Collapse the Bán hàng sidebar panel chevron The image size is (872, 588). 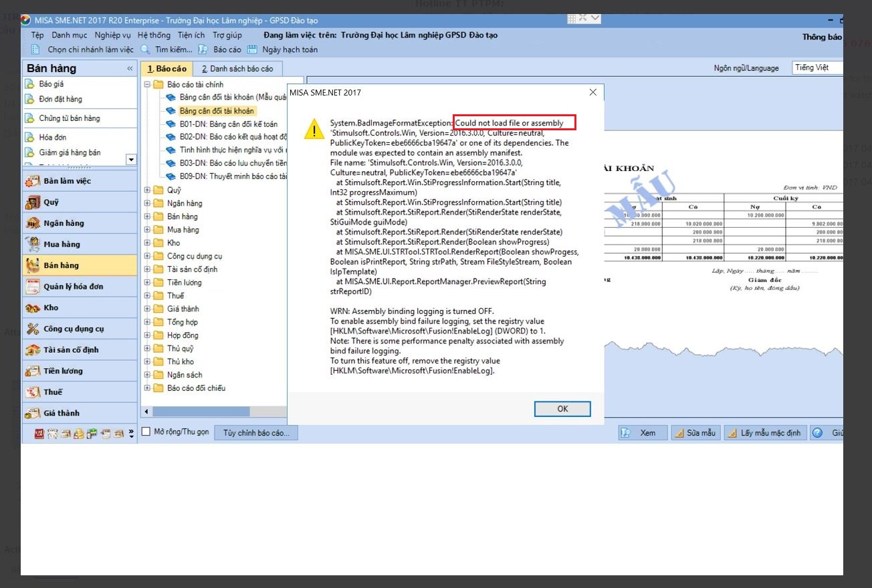(x=130, y=69)
